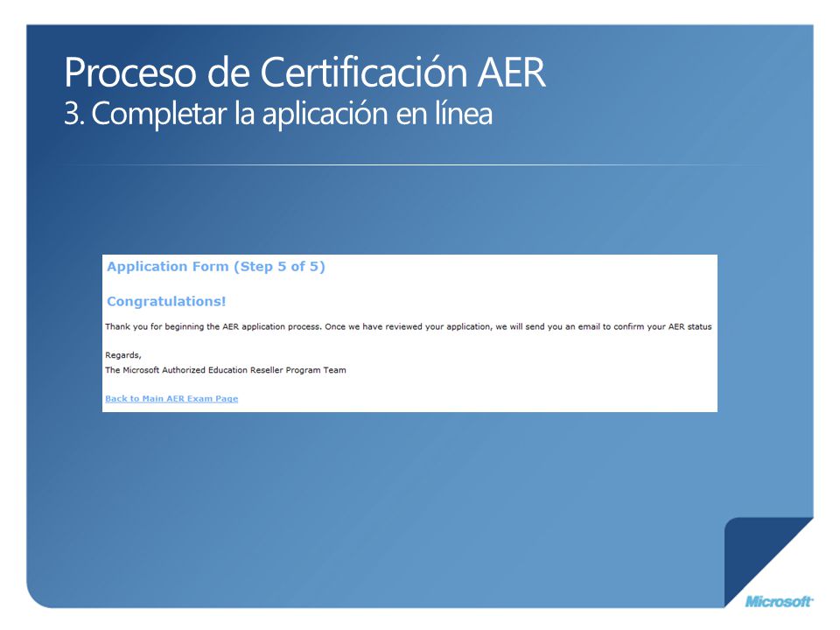Select the 'Application Form (Step 5 of 5)' heading
This screenshot has width=840, height=630.
216,267
